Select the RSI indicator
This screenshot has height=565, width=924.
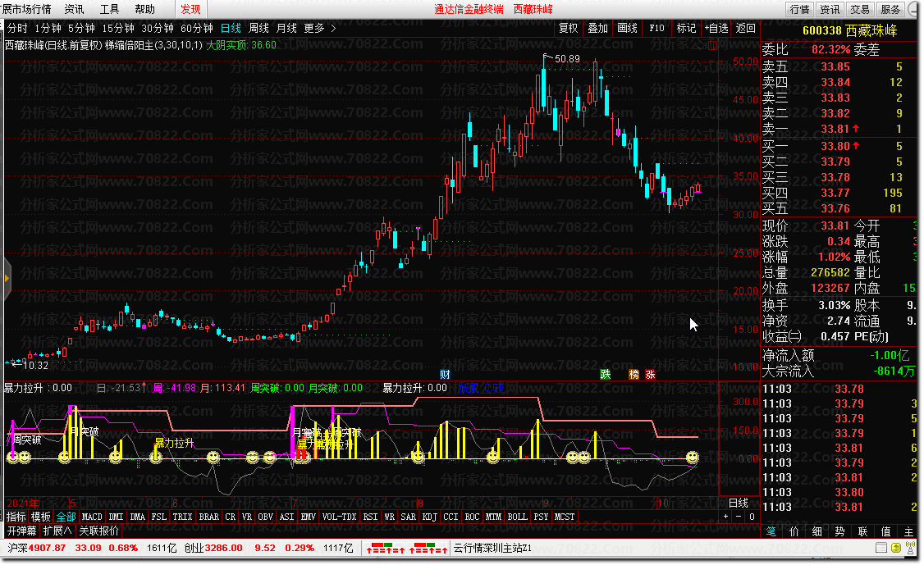pos(370,517)
